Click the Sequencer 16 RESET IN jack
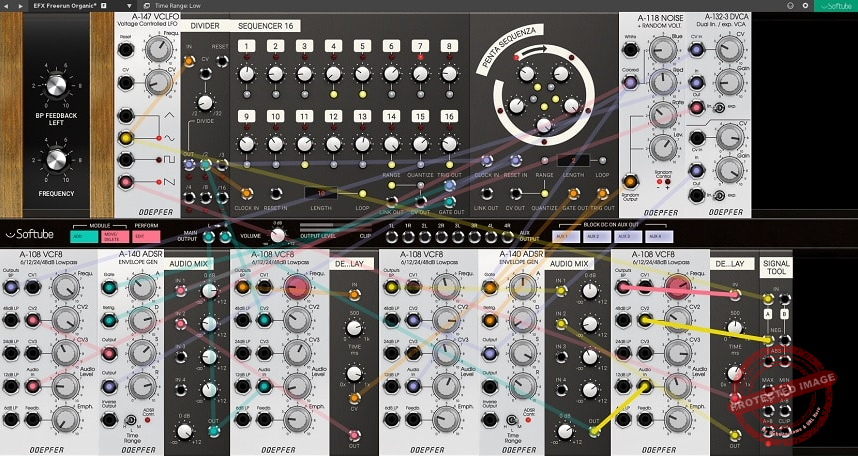Screen dimensions: 858x456 click(x=276, y=193)
